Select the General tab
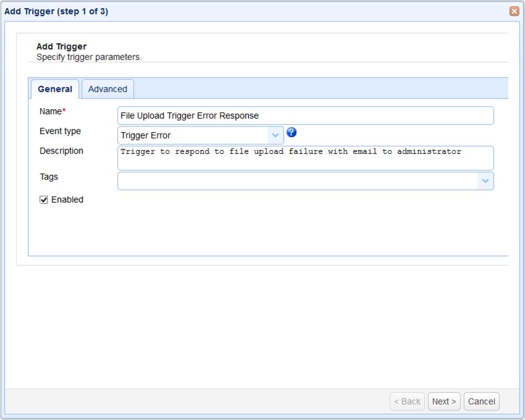 tap(55, 89)
